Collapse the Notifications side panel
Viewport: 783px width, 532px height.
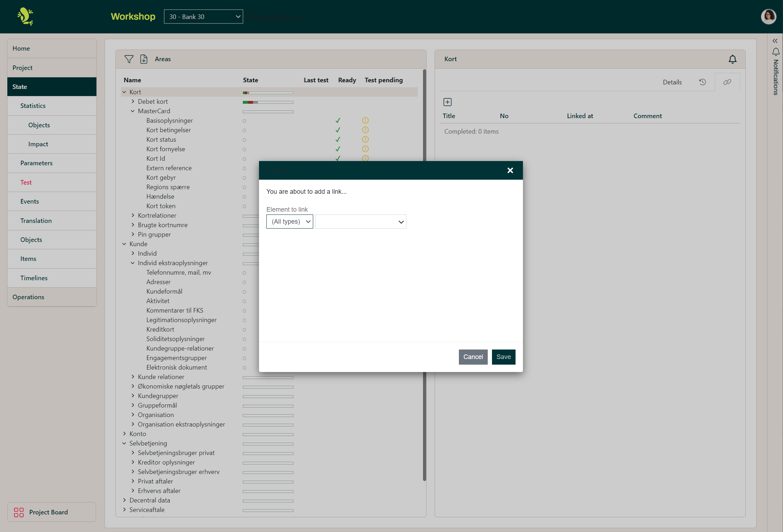coord(775,40)
